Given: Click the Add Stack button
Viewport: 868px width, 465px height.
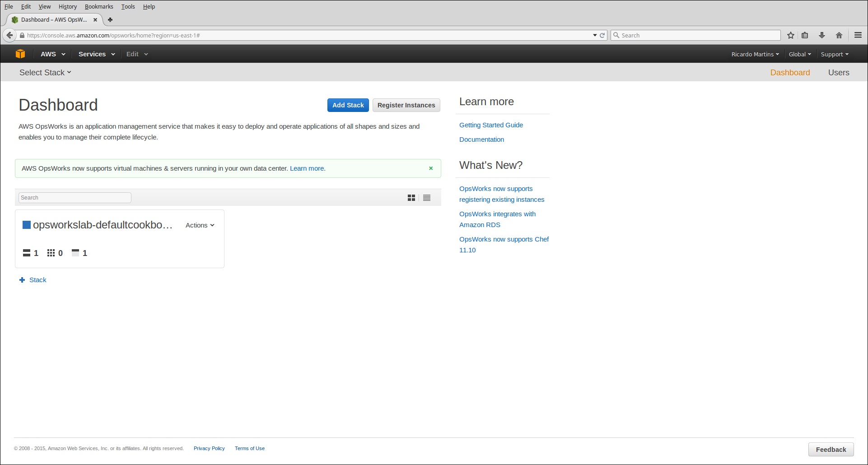Looking at the screenshot, I should click(x=348, y=105).
